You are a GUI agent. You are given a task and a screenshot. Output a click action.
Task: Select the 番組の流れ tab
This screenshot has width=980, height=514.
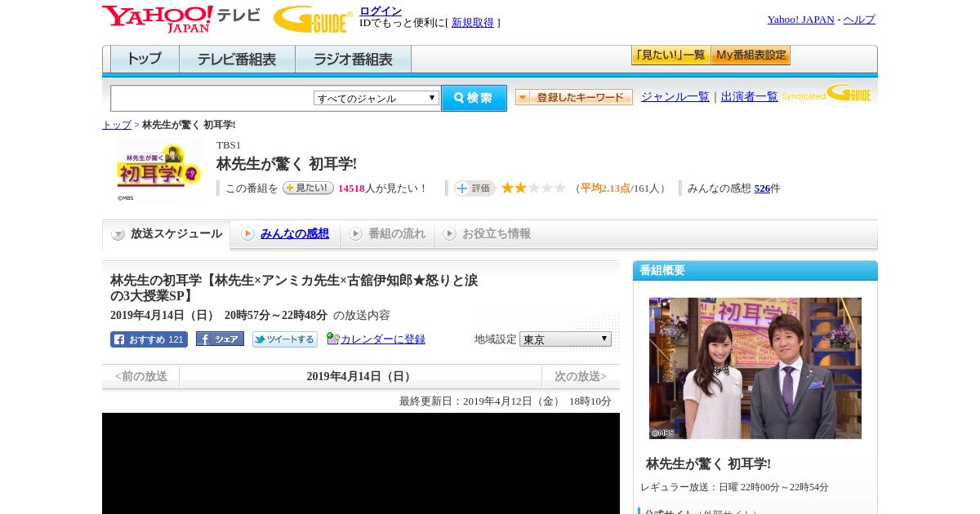pyautogui.click(x=387, y=234)
